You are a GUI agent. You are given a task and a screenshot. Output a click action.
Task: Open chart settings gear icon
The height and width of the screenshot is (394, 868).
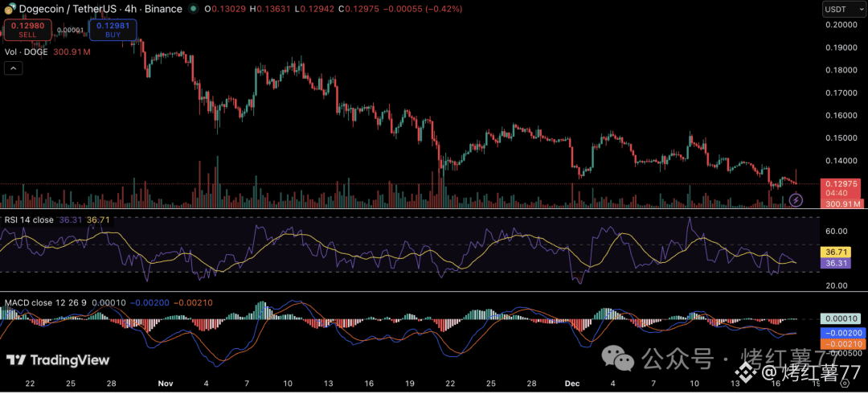[844, 383]
